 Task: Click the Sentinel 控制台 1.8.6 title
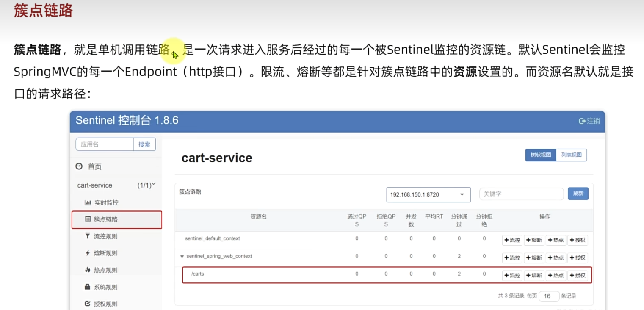(x=127, y=120)
